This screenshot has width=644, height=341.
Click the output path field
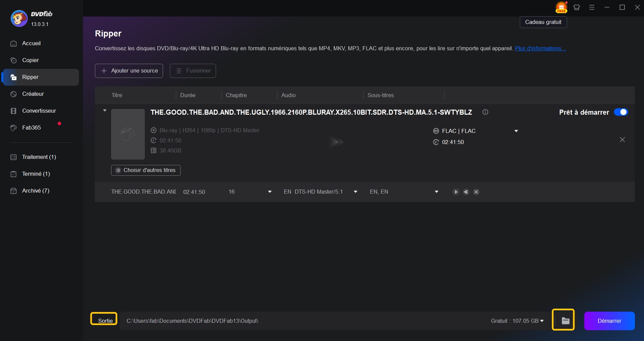click(304, 321)
